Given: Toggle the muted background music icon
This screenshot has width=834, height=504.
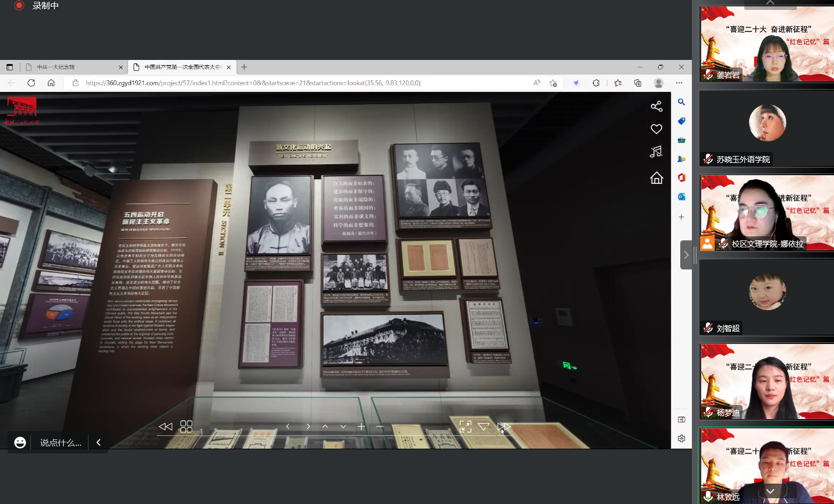Looking at the screenshot, I should (x=656, y=152).
